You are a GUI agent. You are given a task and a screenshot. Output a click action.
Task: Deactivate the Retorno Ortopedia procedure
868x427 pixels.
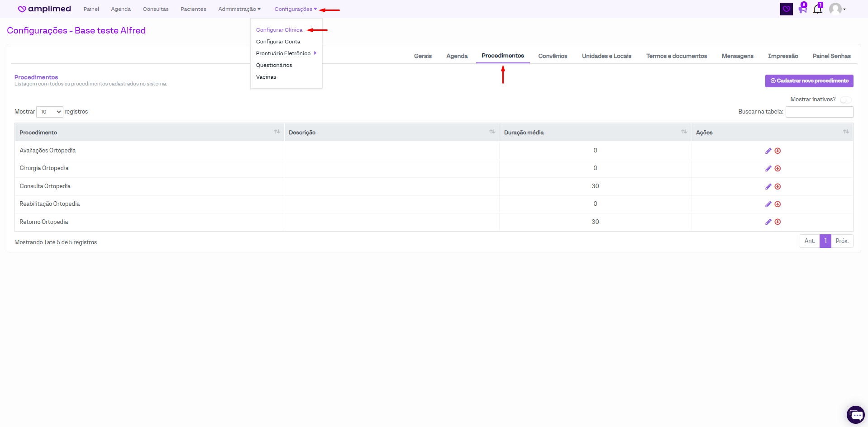click(x=777, y=222)
